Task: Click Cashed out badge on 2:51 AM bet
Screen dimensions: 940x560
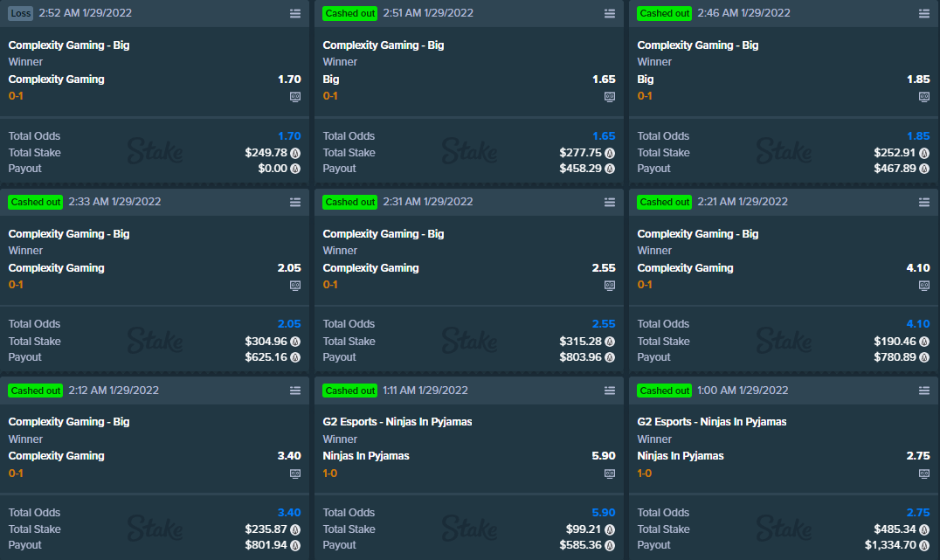Action: point(350,13)
